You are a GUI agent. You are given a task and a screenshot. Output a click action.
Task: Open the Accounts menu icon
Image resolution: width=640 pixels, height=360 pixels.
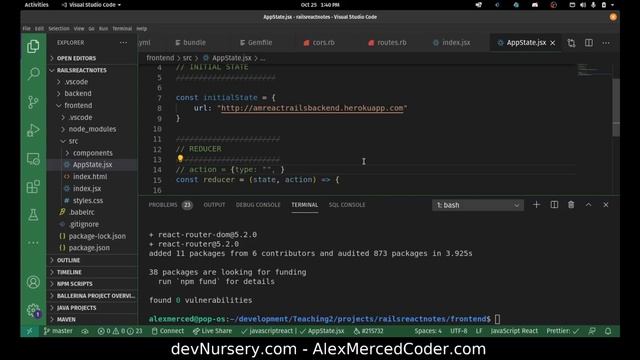(33, 282)
